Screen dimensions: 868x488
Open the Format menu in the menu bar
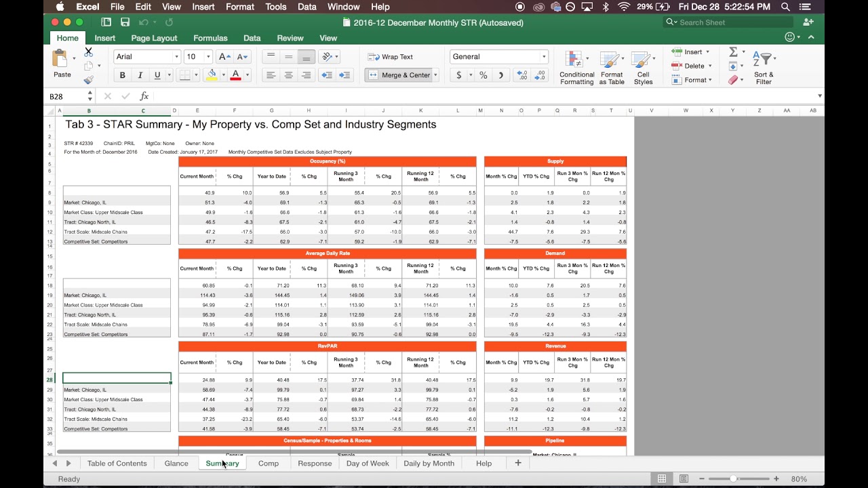click(240, 7)
